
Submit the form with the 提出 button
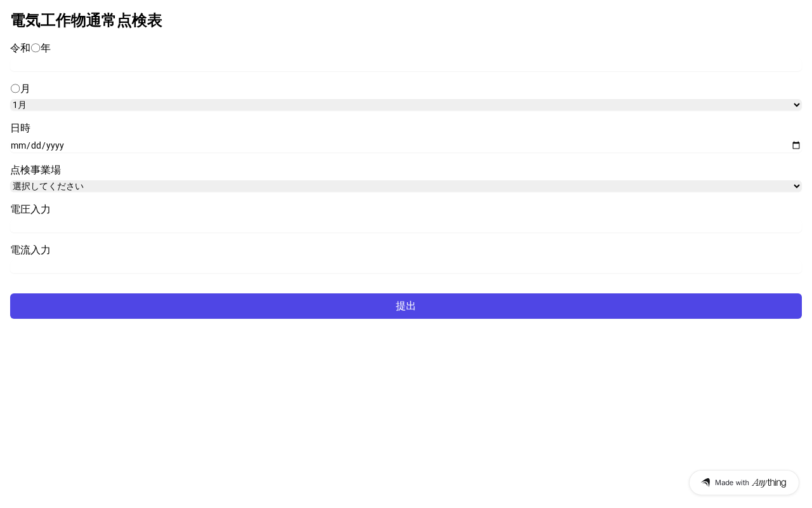pyautogui.click(x=406, y=306)
